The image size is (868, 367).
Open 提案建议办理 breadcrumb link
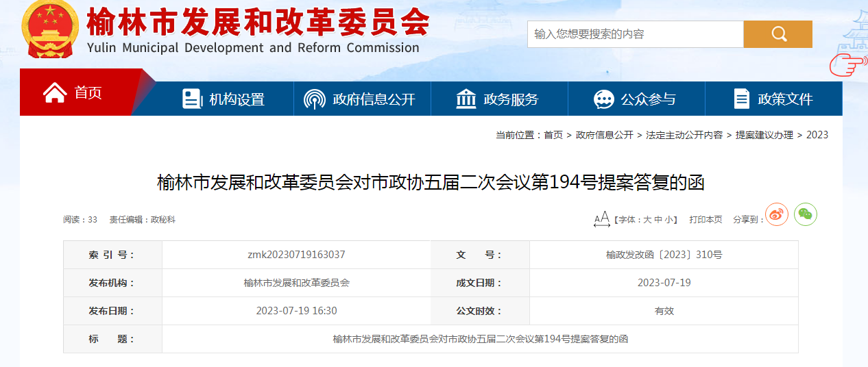click(x=764, y=136)
